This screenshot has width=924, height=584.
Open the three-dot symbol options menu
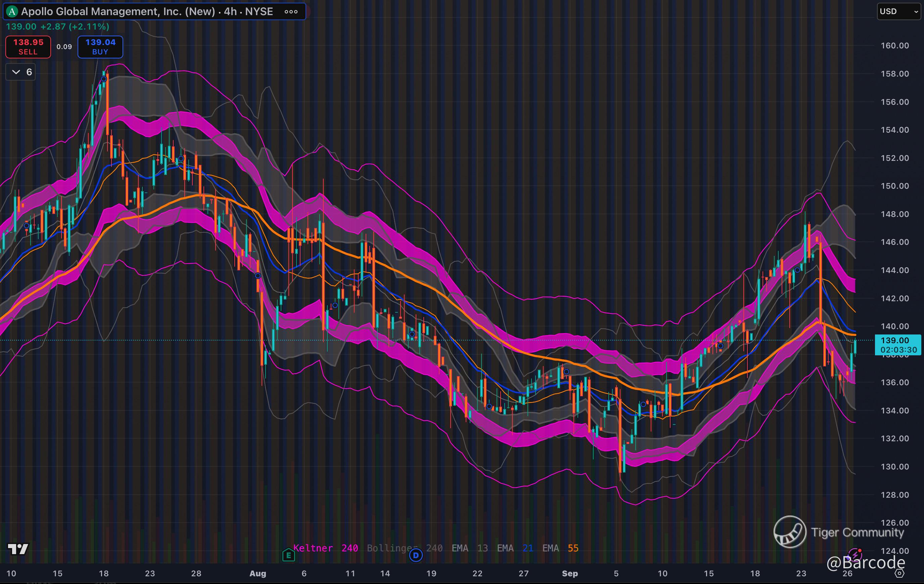coord(291,11)
